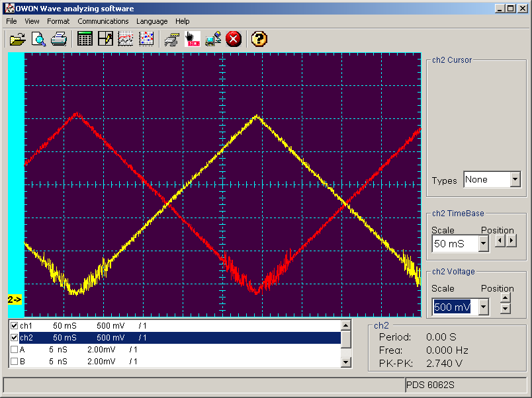Open help via yellow question mark icon
The height and width of the screenshot is (398, 532).
point(259,39)
